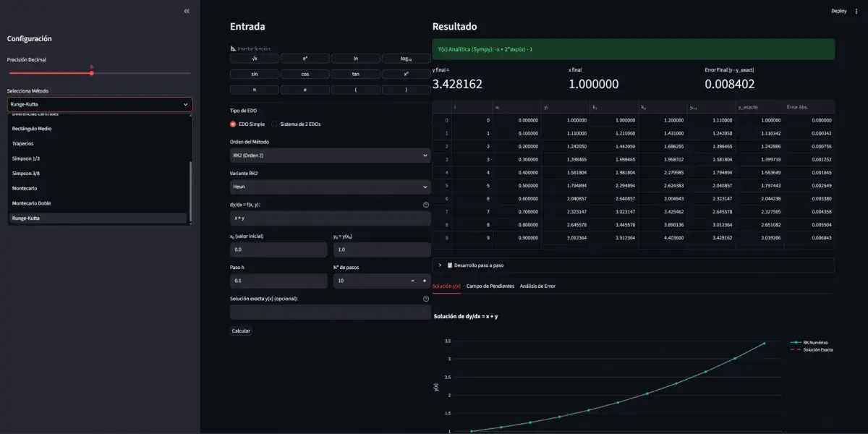This screenshot has width=868, height=434.
Task: Toggle Solución Exacta legend entry in chart
Action: tap(812, 349)
